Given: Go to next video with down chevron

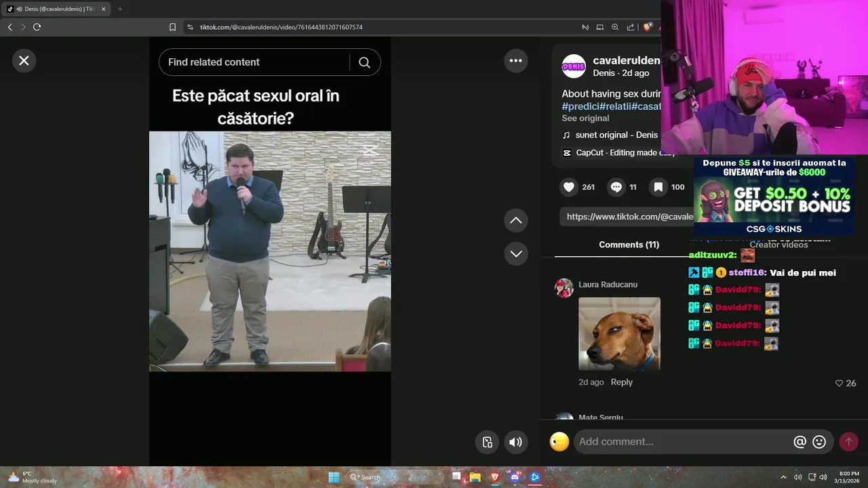Looking at the screenshot, I should click(516, 254).
